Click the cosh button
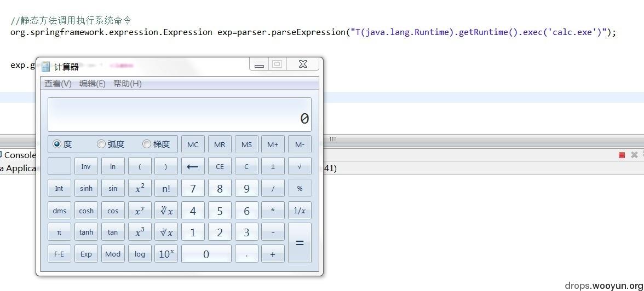This screenshot has width=644, height=291. (x=86, y=211)
